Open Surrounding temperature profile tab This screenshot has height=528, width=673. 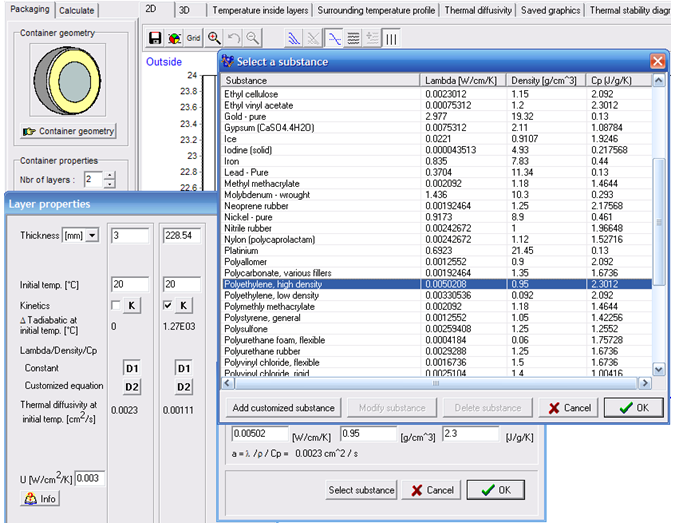point(376,10)
